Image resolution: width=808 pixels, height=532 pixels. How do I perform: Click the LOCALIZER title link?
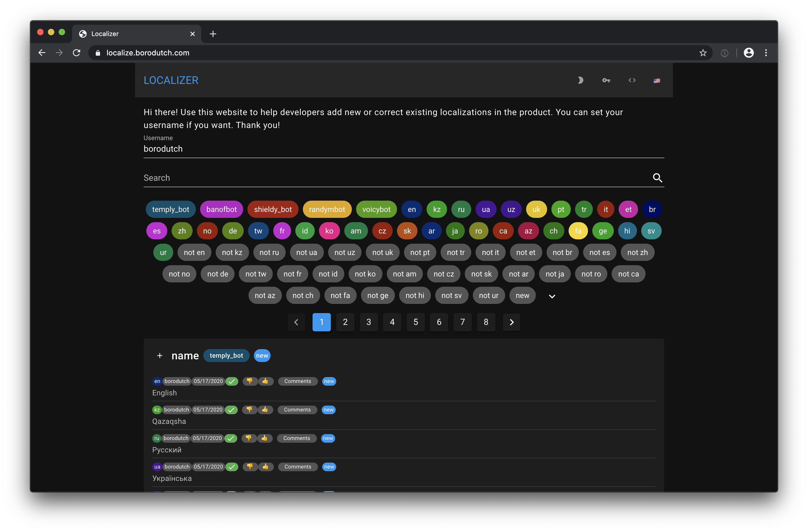[171, 80]
